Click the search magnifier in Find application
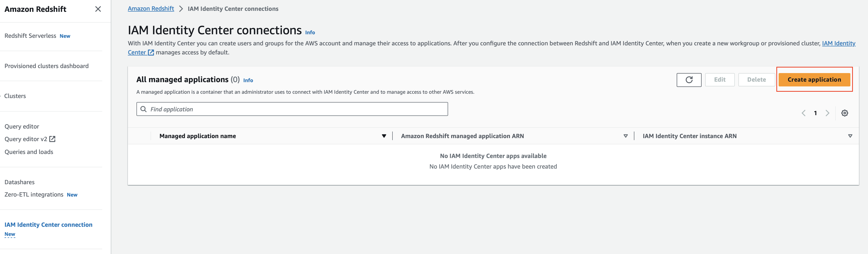 (143, 109)
